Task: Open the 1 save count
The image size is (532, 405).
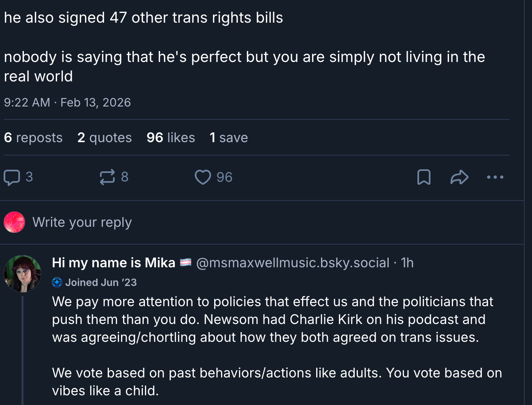Action: 228,138
